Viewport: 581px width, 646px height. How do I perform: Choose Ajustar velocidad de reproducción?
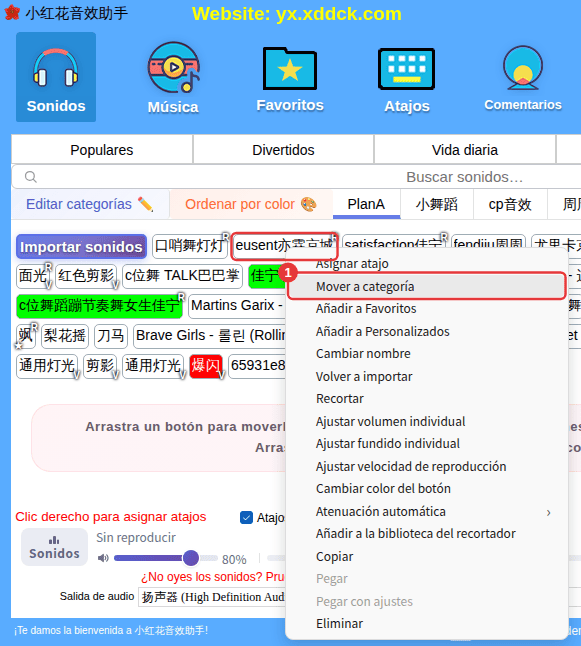point(427,466)
